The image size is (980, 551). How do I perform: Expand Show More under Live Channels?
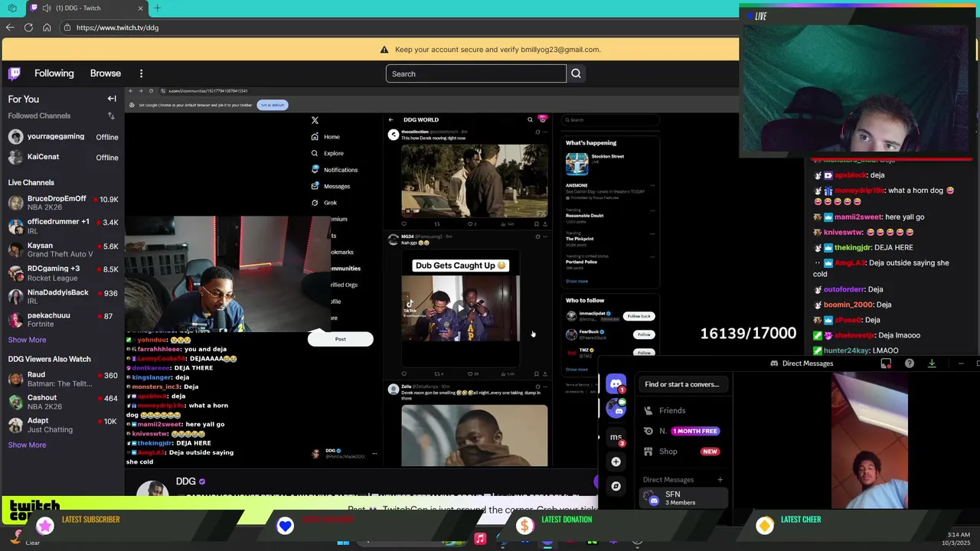coord(27,340)
